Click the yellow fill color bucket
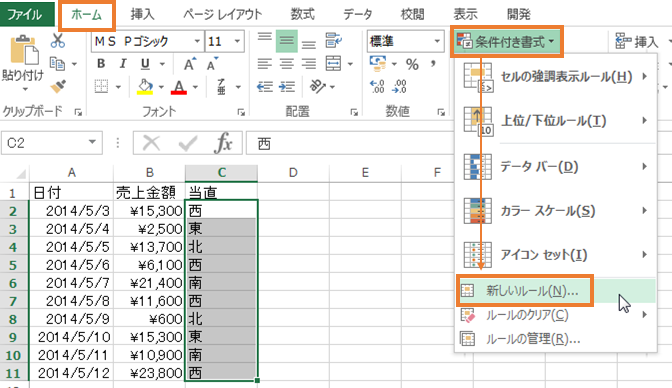 pyautogui.click(x=145, y=87)
